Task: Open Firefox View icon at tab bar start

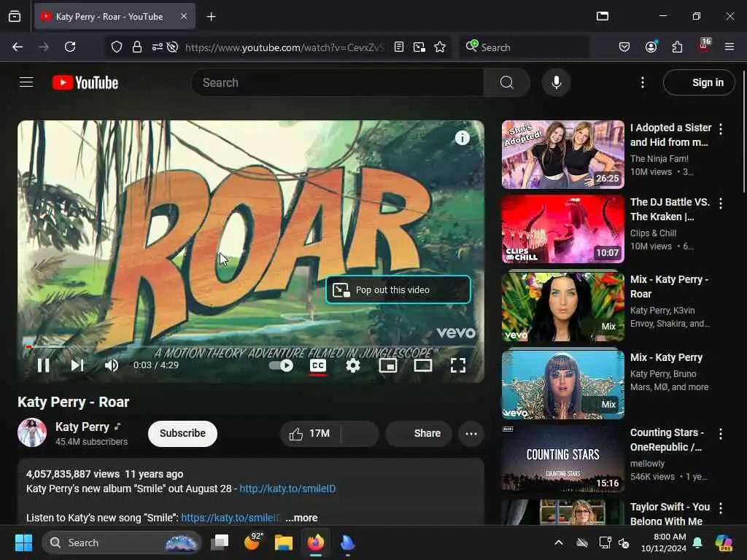Action: [15, 17]
